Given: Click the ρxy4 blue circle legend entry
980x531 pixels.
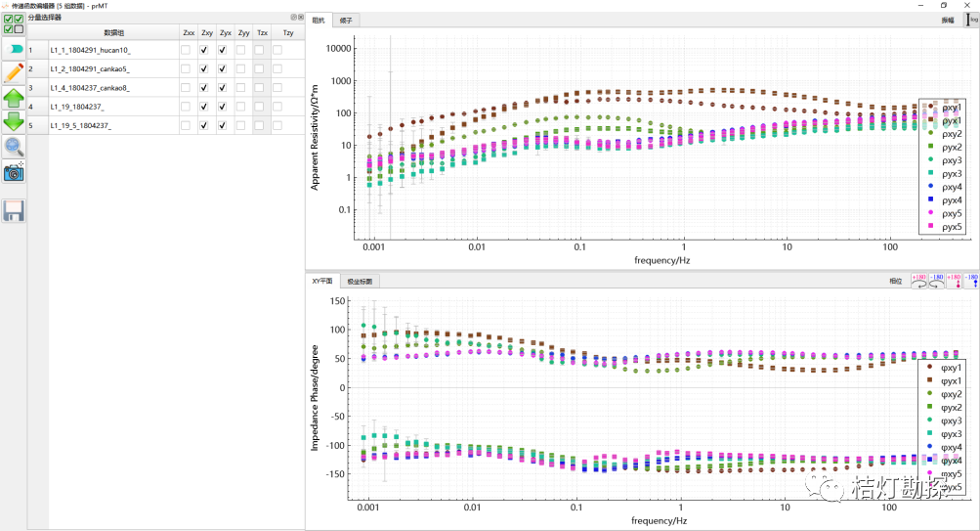Looking at the screenshot, I should pos(945,187).
